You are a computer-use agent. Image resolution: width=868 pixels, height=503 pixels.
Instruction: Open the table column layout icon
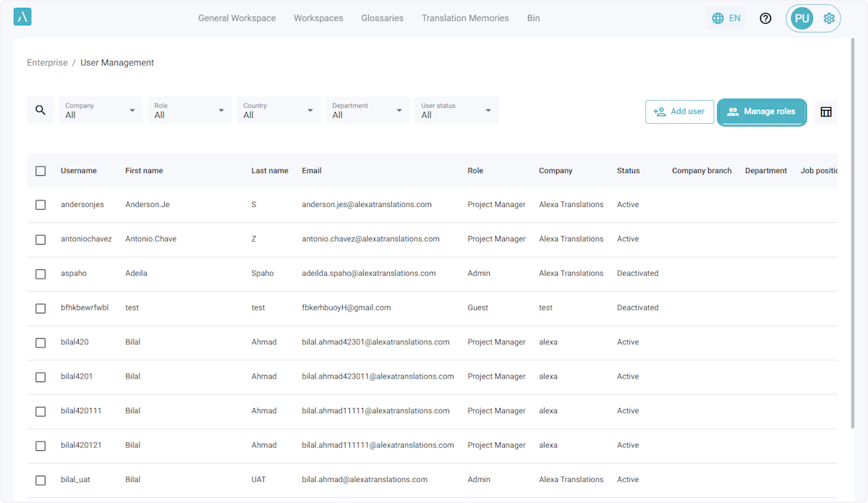[x=826, y=111]
